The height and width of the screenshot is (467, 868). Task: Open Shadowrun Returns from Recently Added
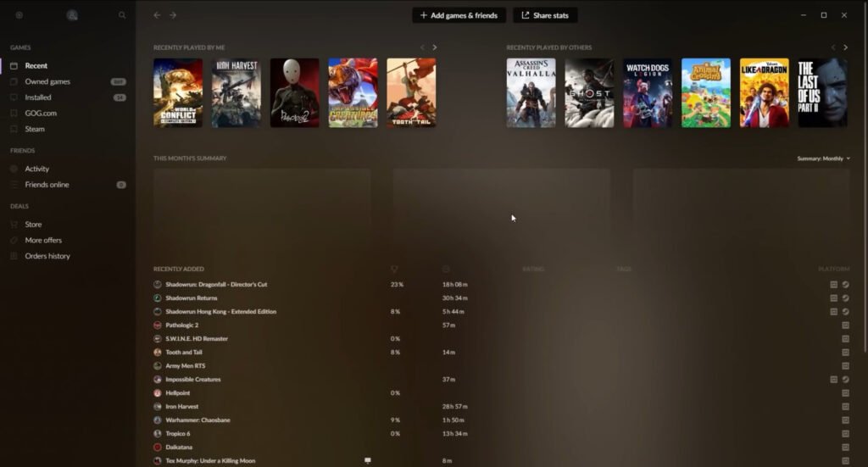(191, 298)
